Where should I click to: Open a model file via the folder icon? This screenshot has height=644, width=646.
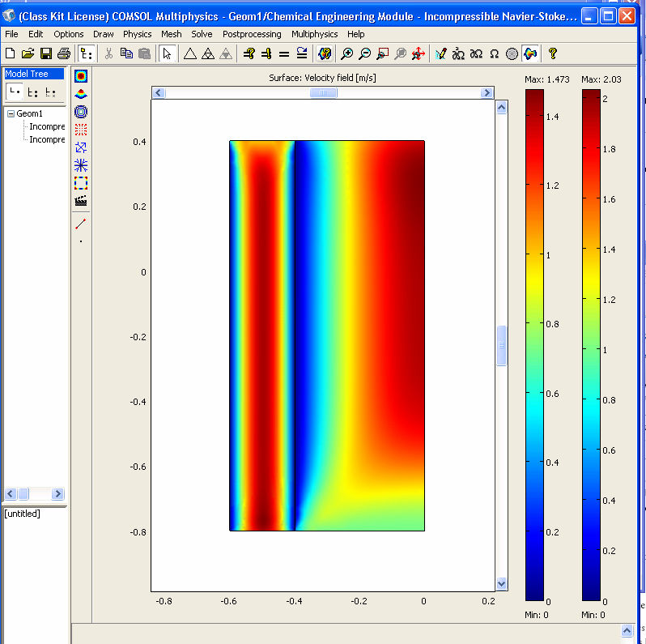coord(28,53)
